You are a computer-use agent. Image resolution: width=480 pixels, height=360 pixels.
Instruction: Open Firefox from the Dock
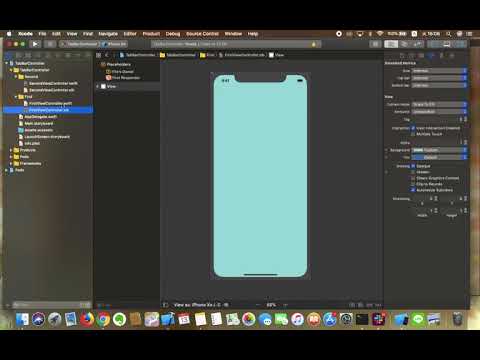pyautogui.click(x=87, y=319)
